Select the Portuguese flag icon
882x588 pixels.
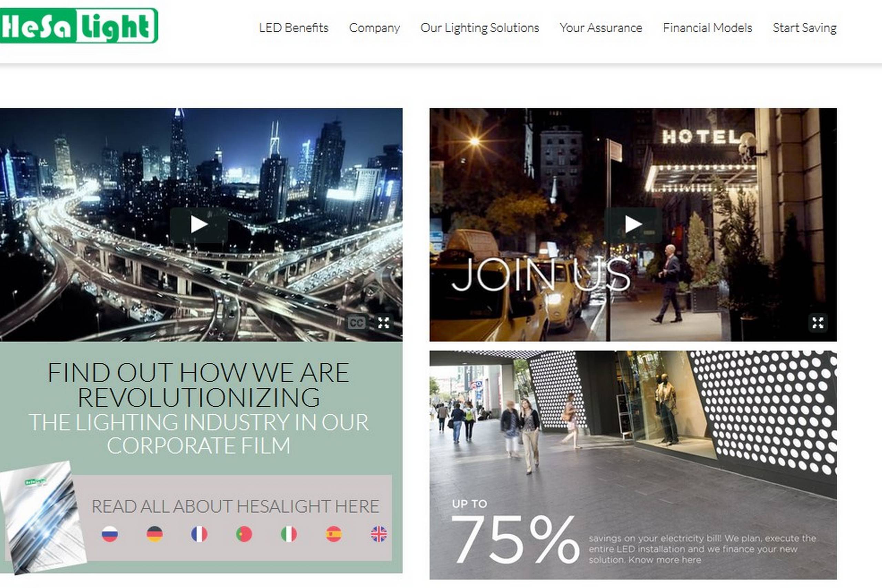(x=244, y=534)
